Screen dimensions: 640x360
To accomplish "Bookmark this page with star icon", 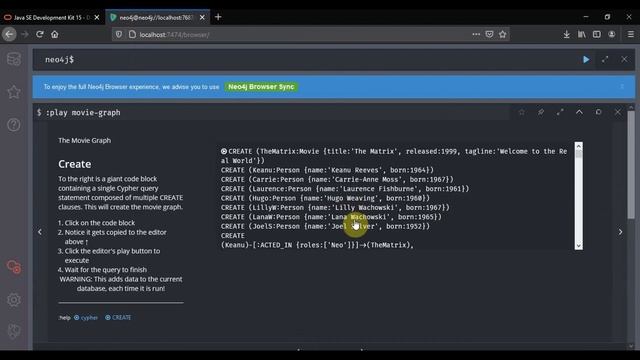I will [x=502, y=34].
